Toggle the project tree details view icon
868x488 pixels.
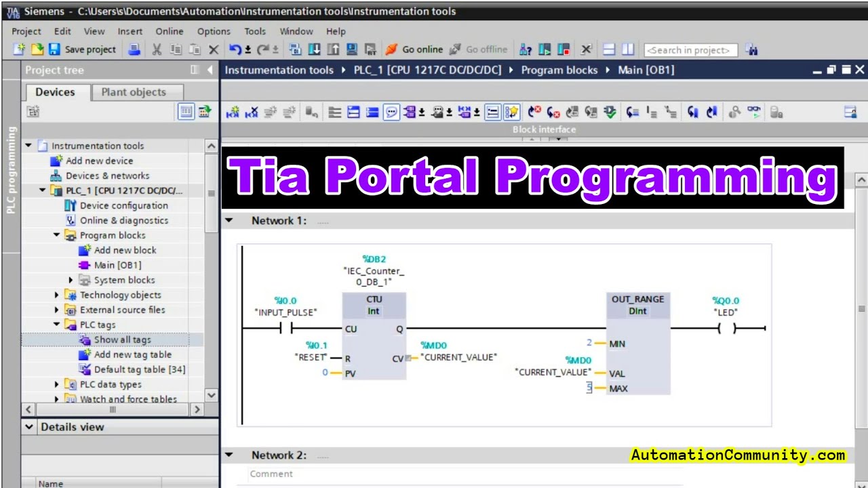point(186,112)
